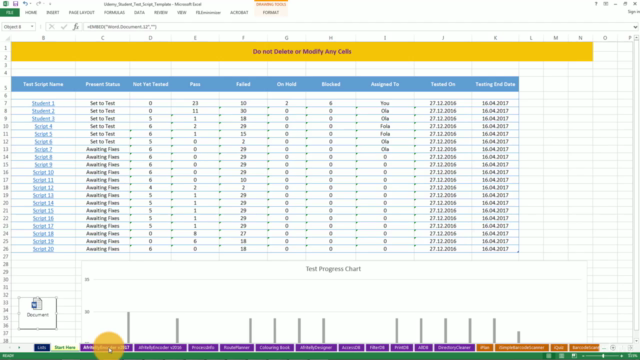Image resolution: width=640 pixels, height=360 pixels.
Task: Open the Script 12 hyperlink
Action: pos(43,188)
